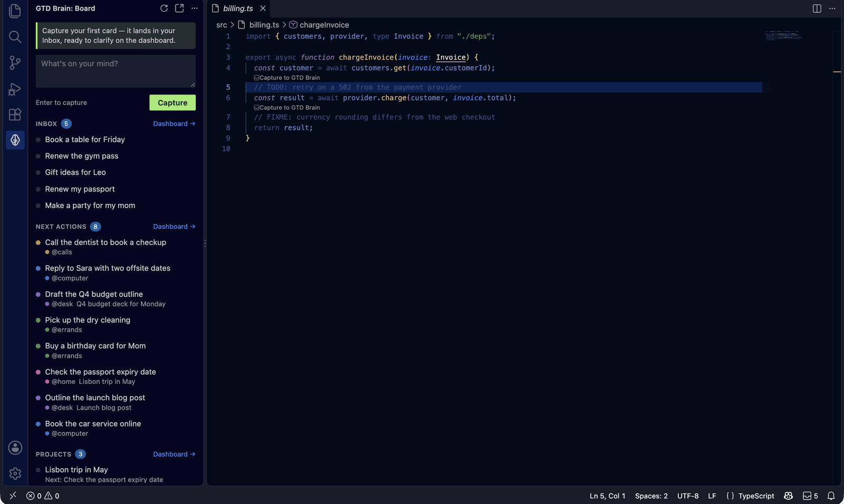Open the Manage settings gear
This screenshot has height=504, width=844.
[x=15, y=473]
